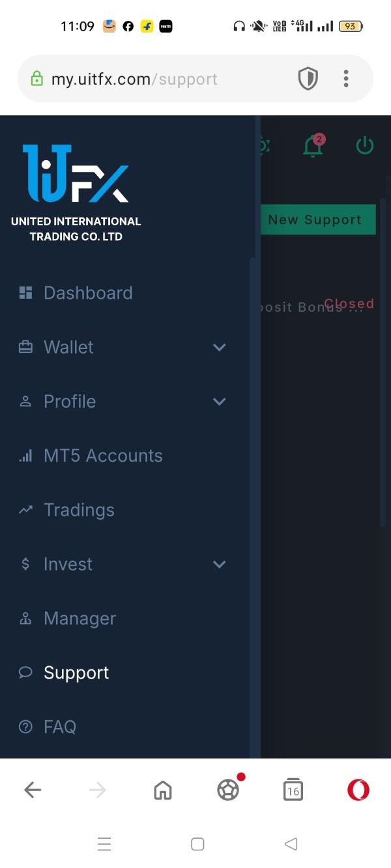Toggle the partially hidden theme switch icon
This screenshot has width=391, height=868.
tap(264, 146)
